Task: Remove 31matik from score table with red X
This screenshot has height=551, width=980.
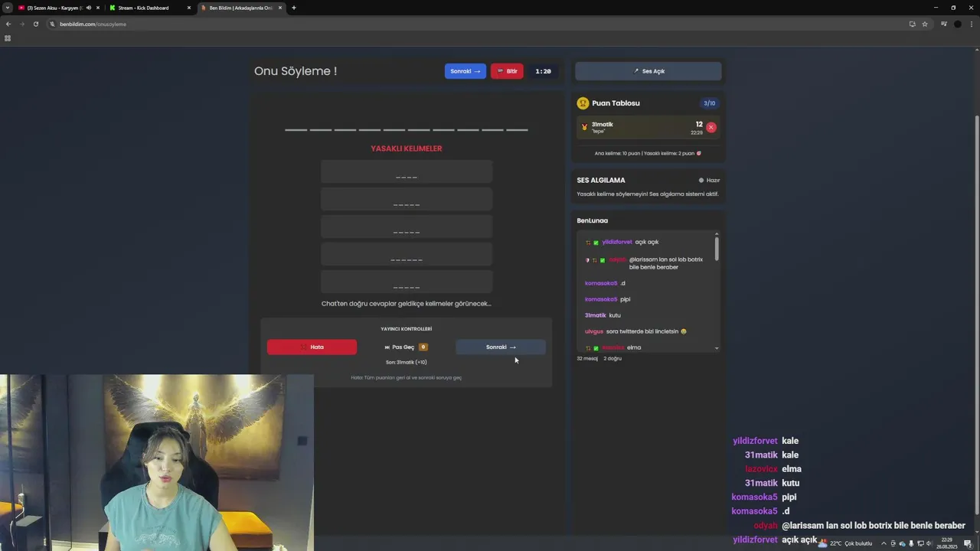Action: (711, 127)
